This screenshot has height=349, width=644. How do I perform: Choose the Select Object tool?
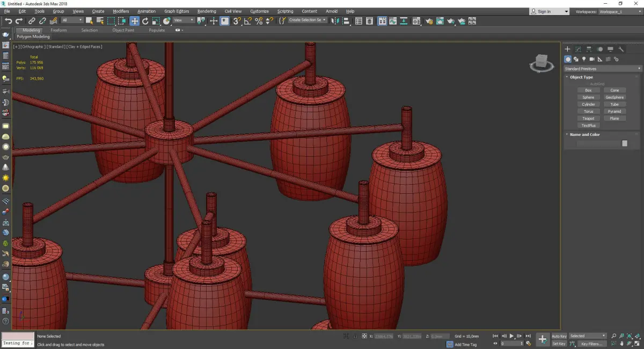click(89, 21)
